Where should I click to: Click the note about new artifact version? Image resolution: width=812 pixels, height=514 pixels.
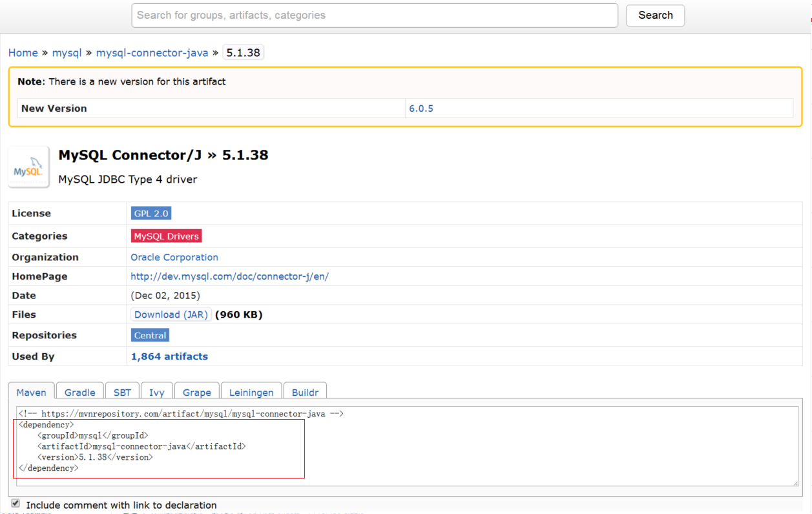click(x=121, y=82)
